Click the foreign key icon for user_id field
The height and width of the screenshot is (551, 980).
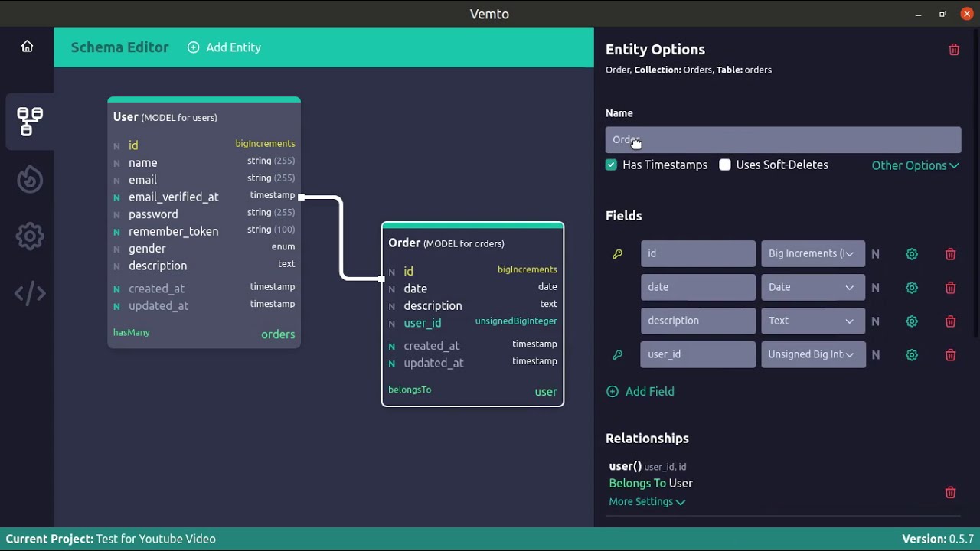pyautogui.click(x=618, y=355)
